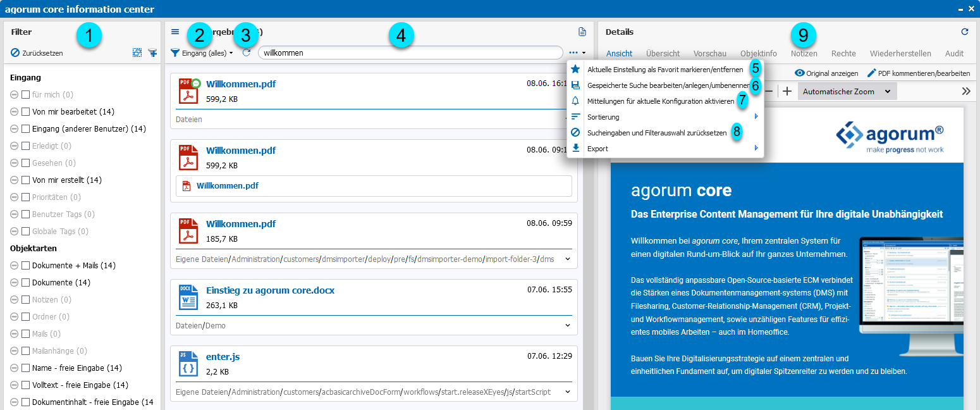Tick the "Dokumente (14)" checkbox
The width and height of the screenshot is (980, 410).
tap(26, 283)
